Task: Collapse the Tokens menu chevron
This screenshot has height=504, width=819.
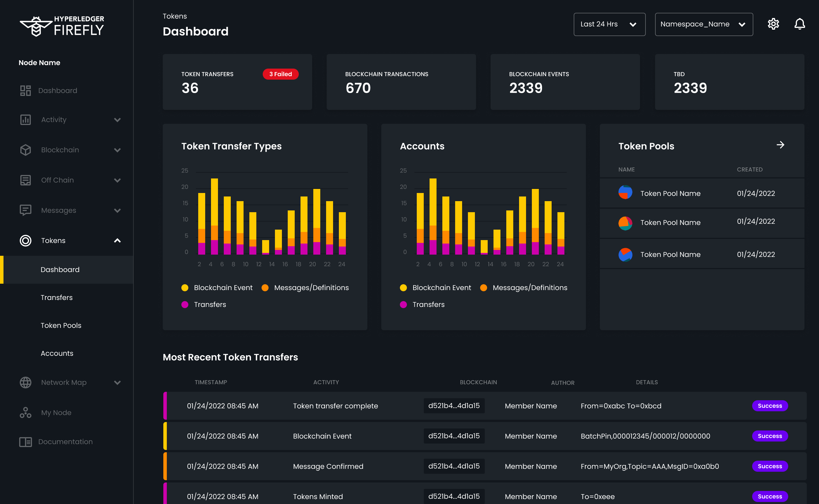Action: (x=117, y=241)
